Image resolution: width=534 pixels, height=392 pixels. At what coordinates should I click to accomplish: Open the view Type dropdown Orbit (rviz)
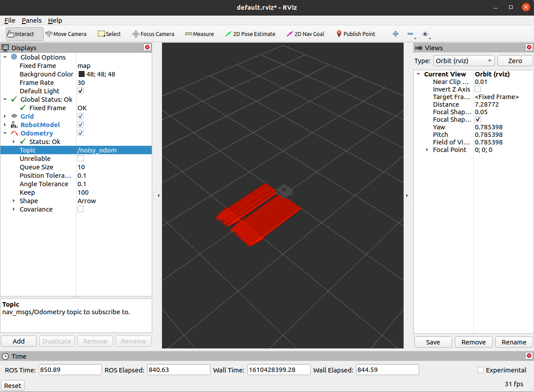click(x=464, y=61)
